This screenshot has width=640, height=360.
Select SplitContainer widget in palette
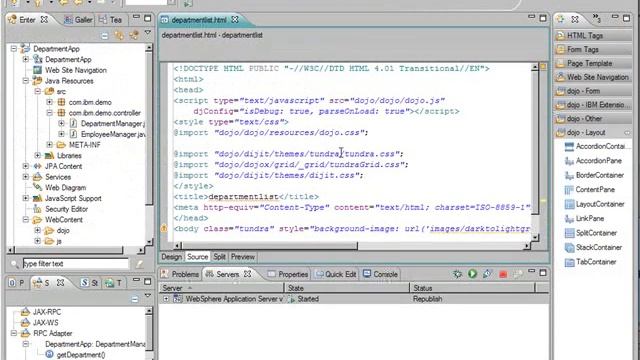point(591,233)
